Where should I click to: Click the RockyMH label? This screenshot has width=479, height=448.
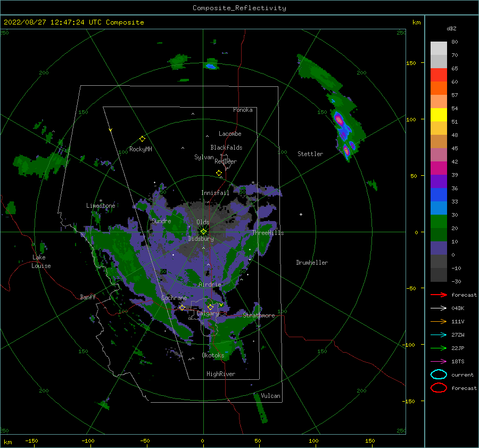141,149
